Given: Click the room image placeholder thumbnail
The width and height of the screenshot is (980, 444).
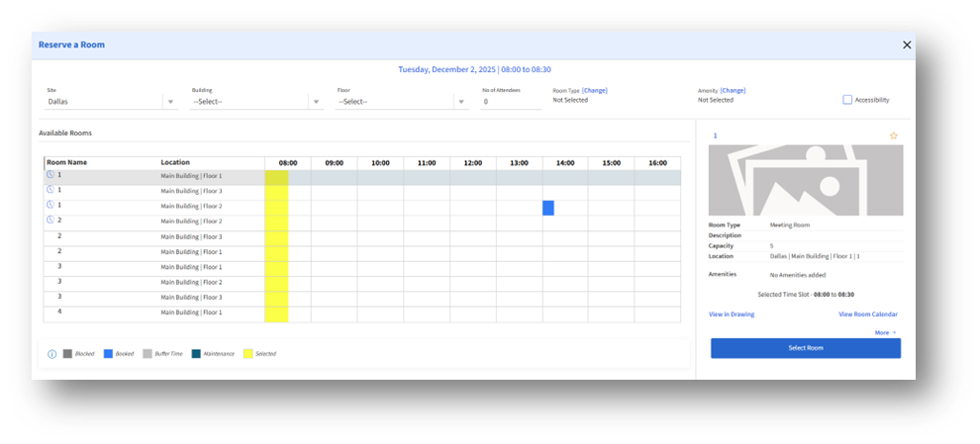Looking at the screenshot, I should (x=805, y=180).
